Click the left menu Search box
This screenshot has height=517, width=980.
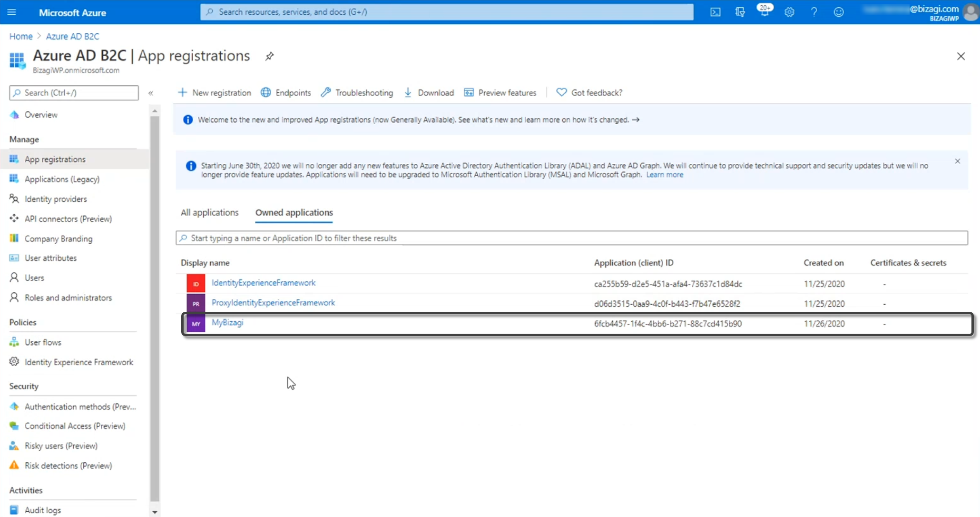(x=74, y=93)
